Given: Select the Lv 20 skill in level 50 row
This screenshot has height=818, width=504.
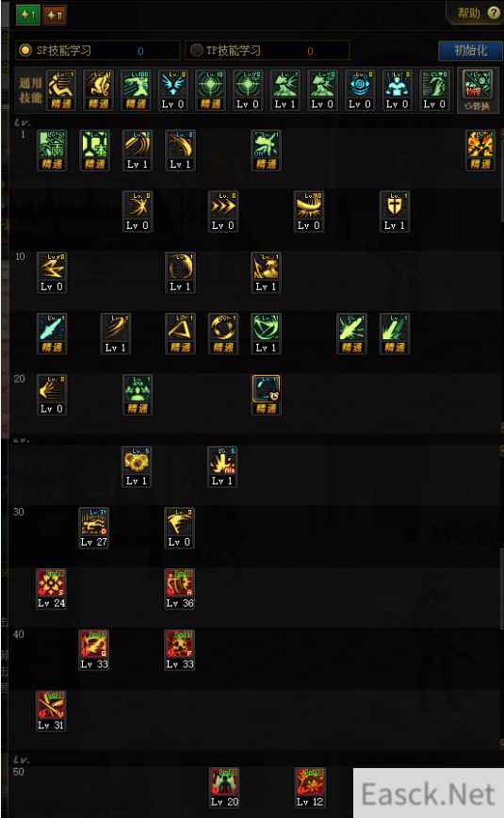Looking at the screenshot, I should point(224,787).
